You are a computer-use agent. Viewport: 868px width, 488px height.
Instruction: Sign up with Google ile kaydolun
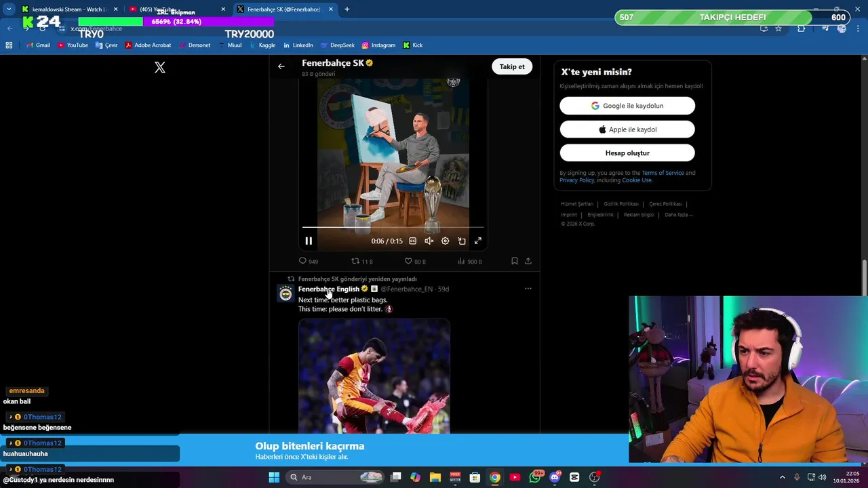pos(627,106)
